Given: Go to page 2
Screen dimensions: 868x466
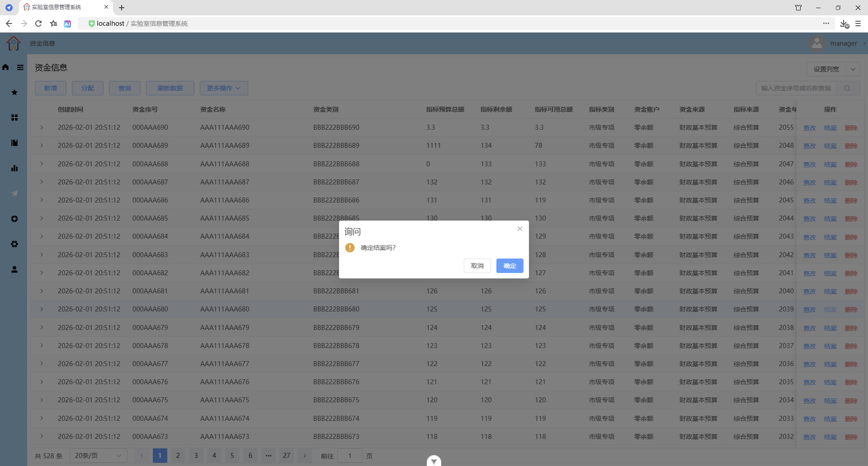Looking at the screenshot, I should (x=178, y=456).
